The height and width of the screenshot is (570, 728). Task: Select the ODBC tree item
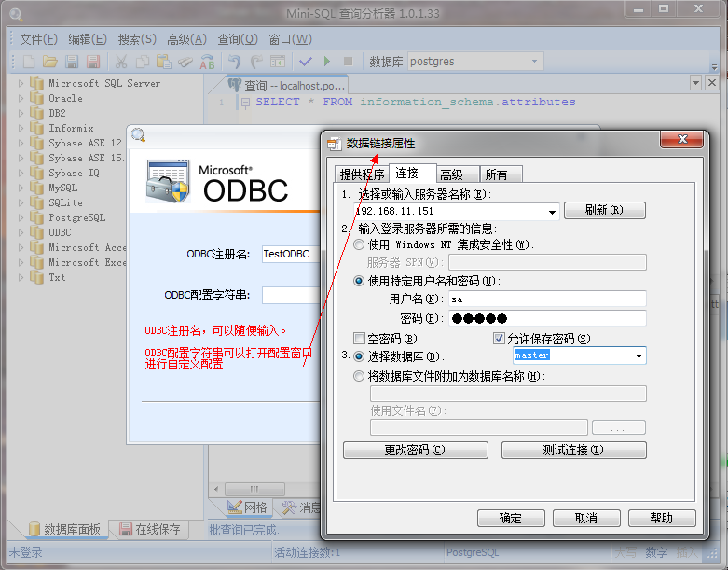(x=60, y=232)
